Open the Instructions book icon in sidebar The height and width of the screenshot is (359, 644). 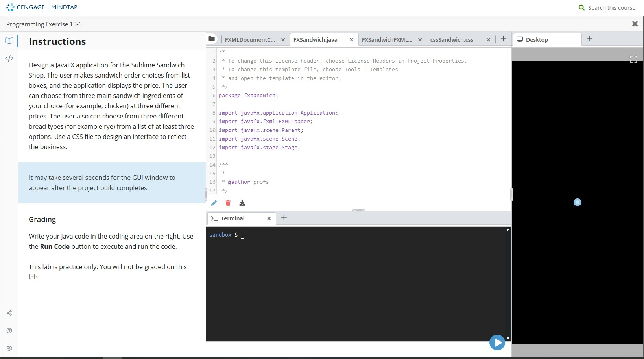pyautogui.click(x=9, y=41)
